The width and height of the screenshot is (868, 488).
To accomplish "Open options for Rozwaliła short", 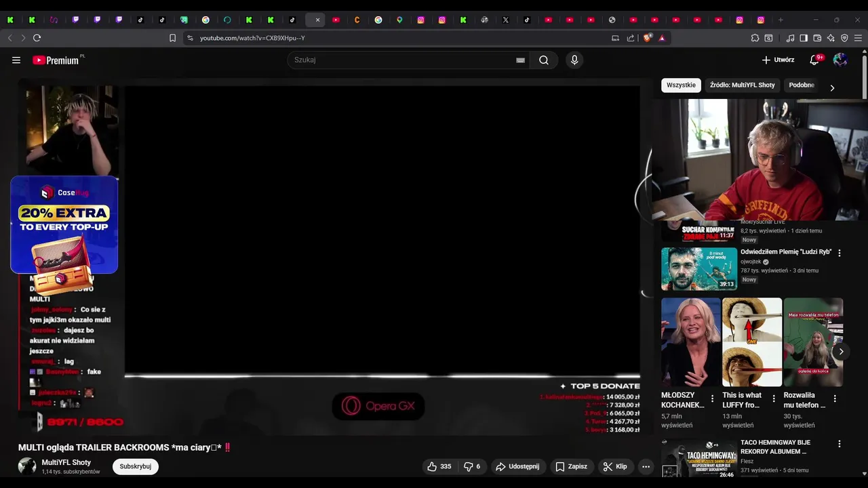I will click(835, 399).
